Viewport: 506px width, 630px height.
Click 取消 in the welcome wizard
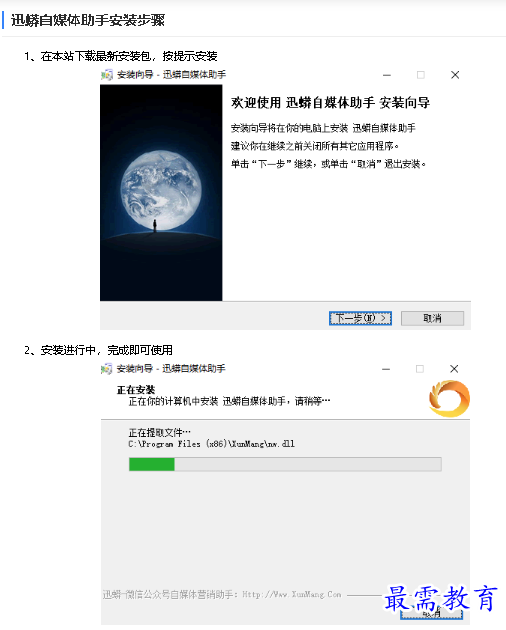[432, 318]
